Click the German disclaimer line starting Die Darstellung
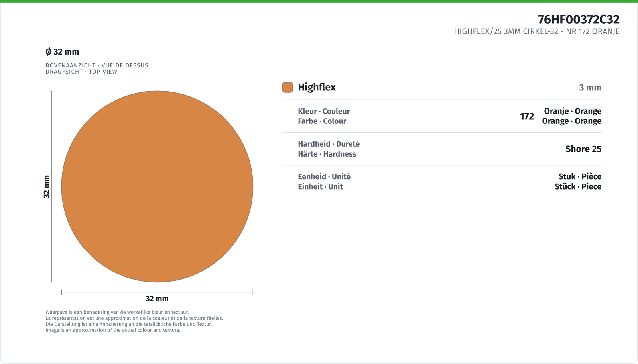 (129, 324)
